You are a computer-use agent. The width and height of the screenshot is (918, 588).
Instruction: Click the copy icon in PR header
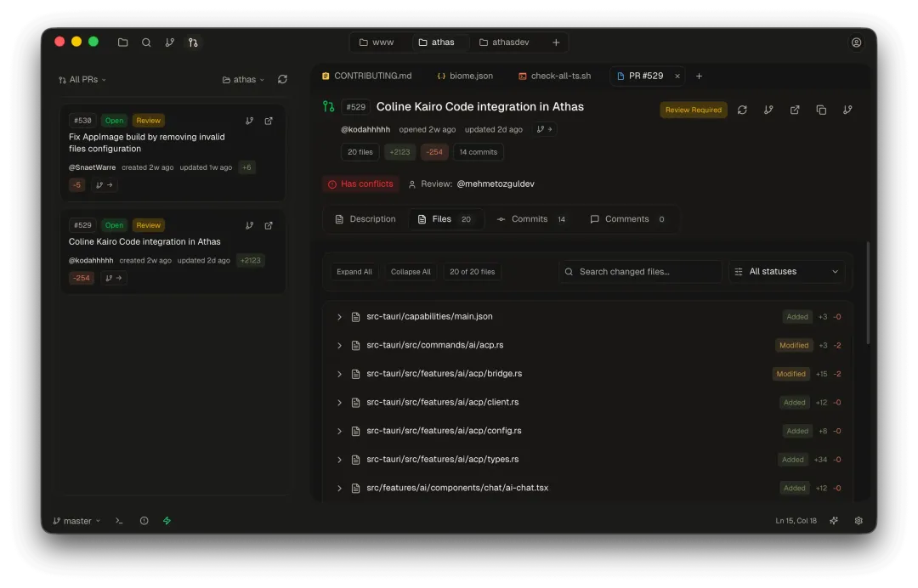click(821, 110)
